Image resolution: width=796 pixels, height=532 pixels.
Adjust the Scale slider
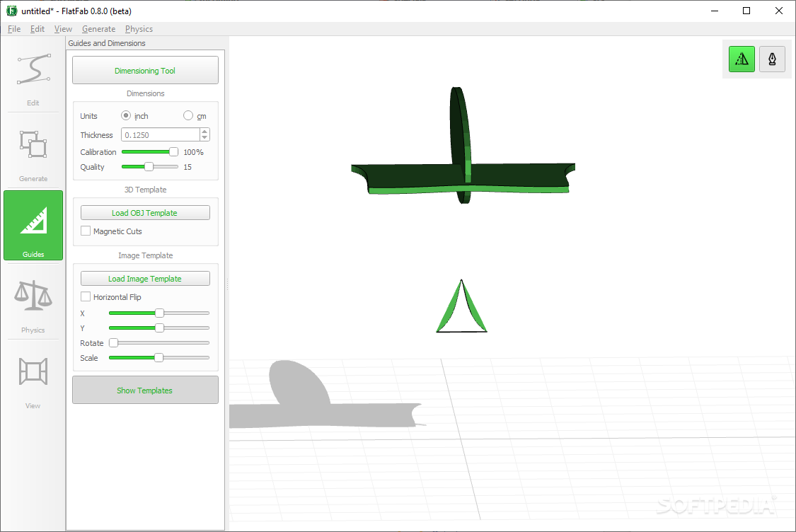click(159, 357)
